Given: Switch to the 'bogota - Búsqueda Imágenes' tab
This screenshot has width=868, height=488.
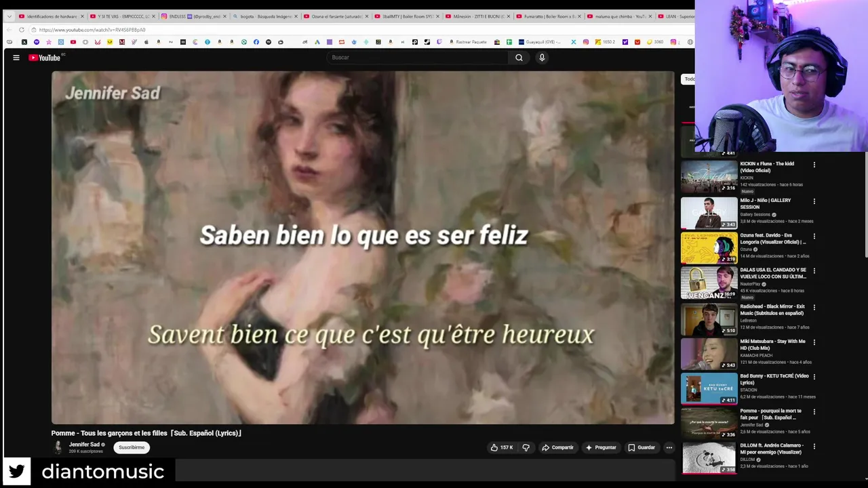Looking at the screenshot, I should coord(264,16).
